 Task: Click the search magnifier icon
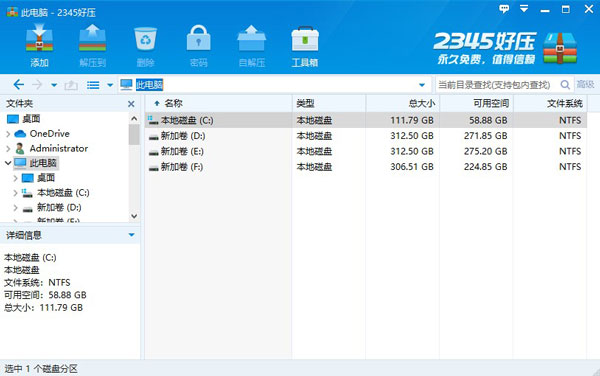click(x=565, y=85)
